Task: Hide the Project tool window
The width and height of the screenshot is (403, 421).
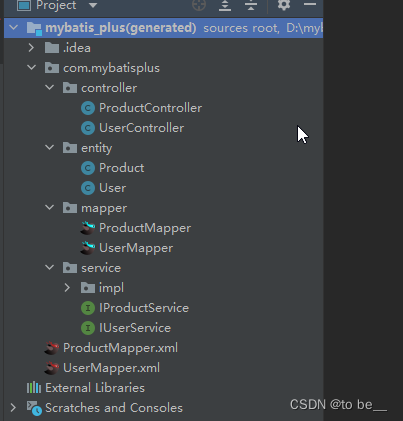Action: (x=310, y=4)
